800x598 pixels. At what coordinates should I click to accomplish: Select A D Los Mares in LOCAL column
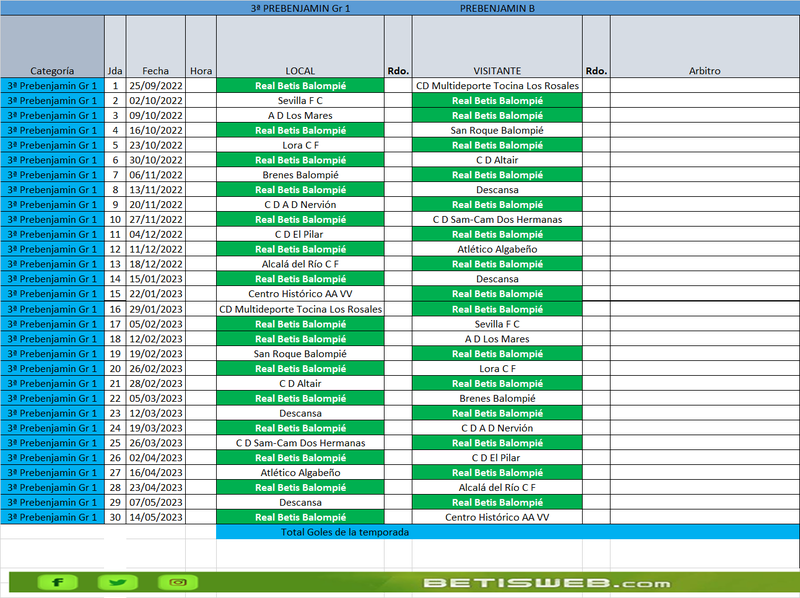point(301,115)
